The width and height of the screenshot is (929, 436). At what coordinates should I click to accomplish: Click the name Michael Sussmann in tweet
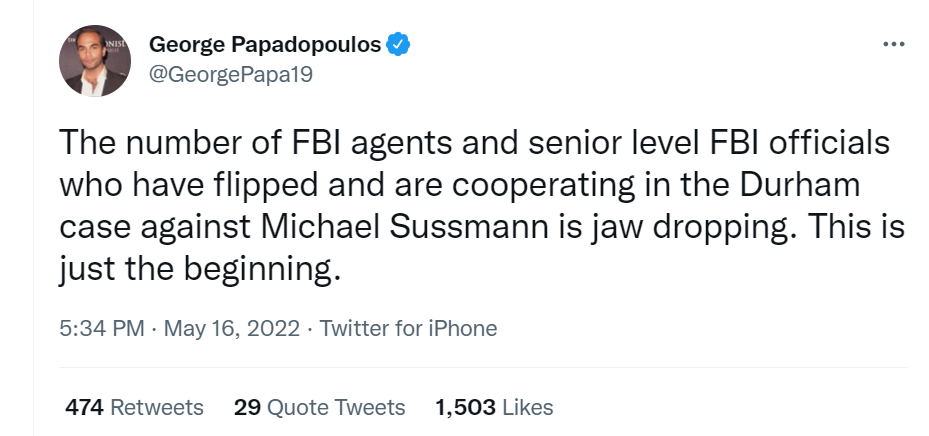[x=404, y=229]
